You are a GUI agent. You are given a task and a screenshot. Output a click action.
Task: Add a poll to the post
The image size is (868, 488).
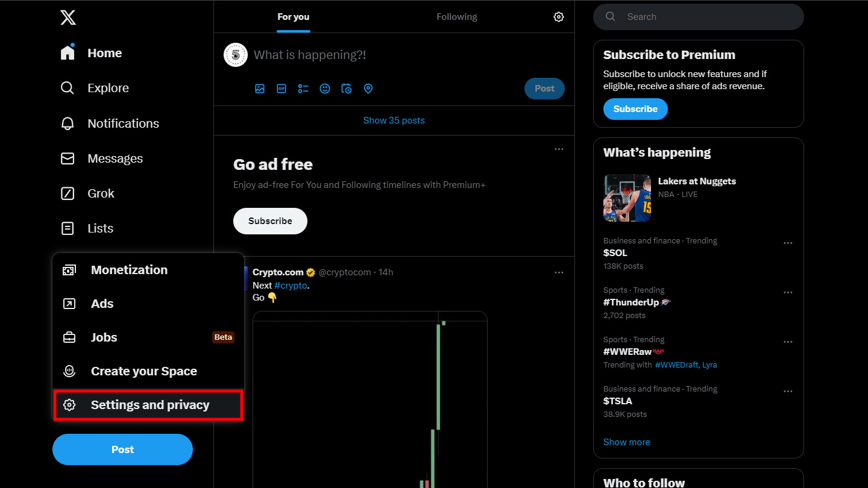pyautogui.click(x=303, y=89)
